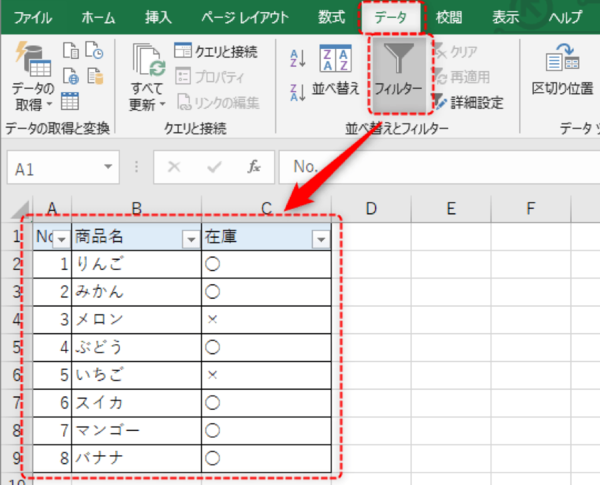Click the text/CSV import icon
This screenshot has height=485, width=600.
click(x=71, y=50)
